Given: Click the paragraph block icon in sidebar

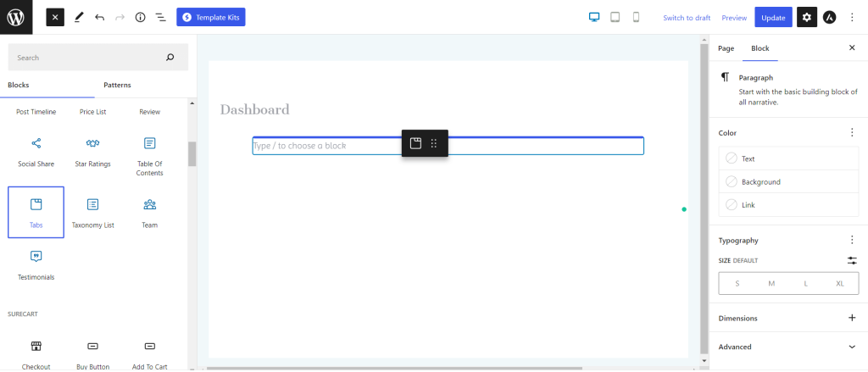Looking at the screenshot, I should click(725, 77).
